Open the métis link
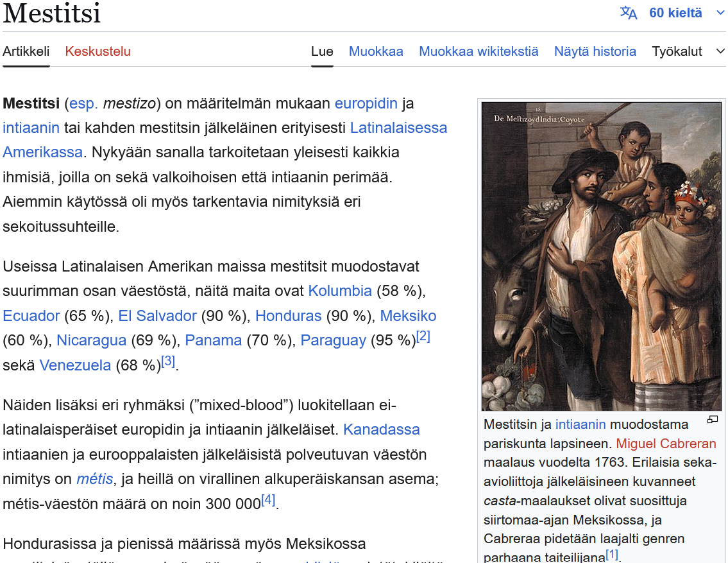 coord(95,479)
